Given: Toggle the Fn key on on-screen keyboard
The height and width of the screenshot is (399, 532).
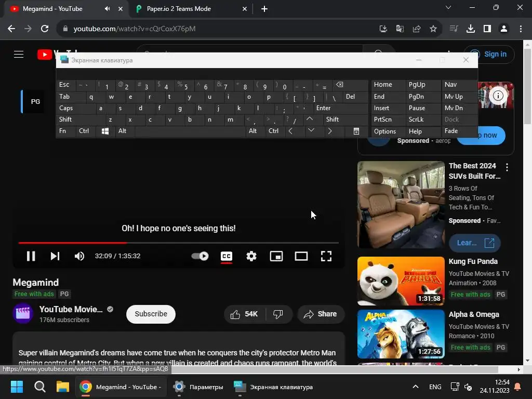Looking at the screenshot, I should 66,131.
